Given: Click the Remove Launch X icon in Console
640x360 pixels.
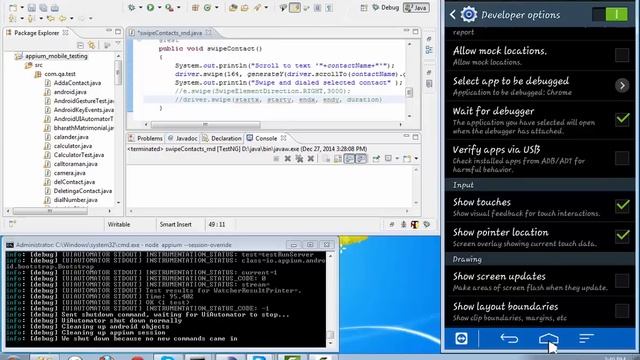Looking at the screenshot, I should tap(287, 158).
